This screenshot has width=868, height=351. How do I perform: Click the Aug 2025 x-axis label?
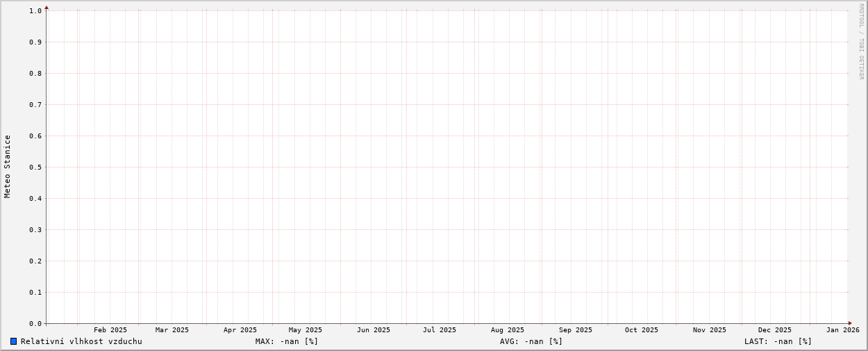point(508,330)
